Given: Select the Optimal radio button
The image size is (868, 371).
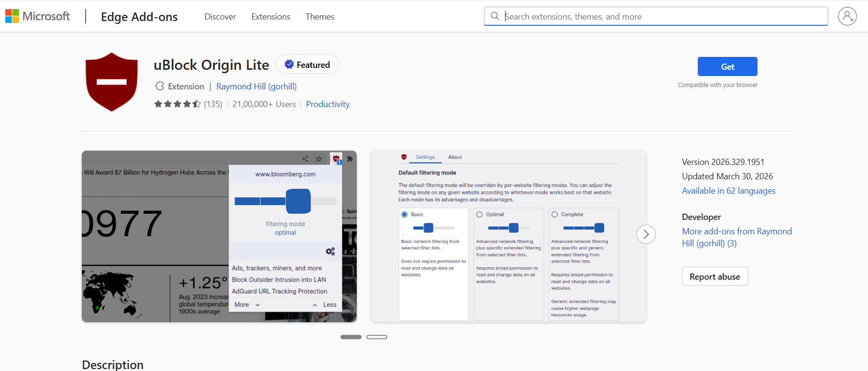Looking at the screenshot, I should (479, 214).
